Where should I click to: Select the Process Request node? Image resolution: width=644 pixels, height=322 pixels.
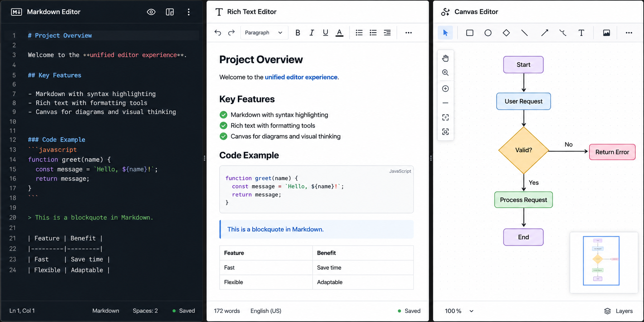pos(523,200)
